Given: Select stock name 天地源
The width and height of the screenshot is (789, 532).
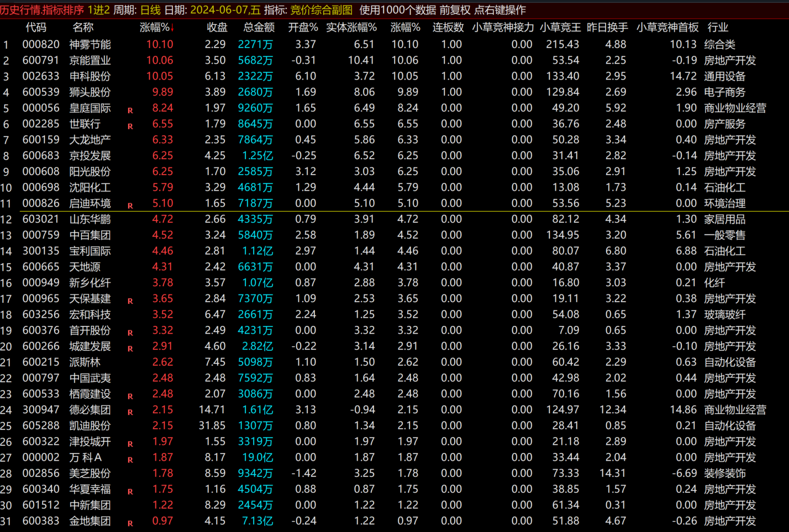Looking at the screenshot, I should [x=85, y=267].
